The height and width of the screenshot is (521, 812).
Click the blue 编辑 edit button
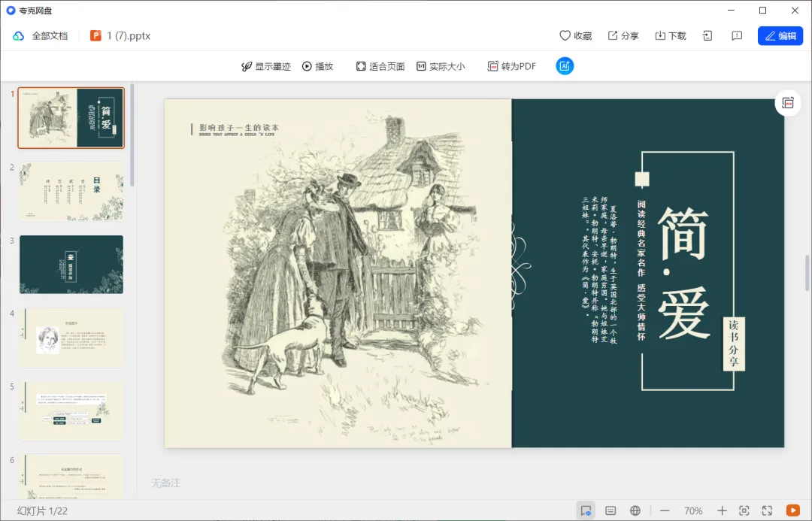point(780,36)
